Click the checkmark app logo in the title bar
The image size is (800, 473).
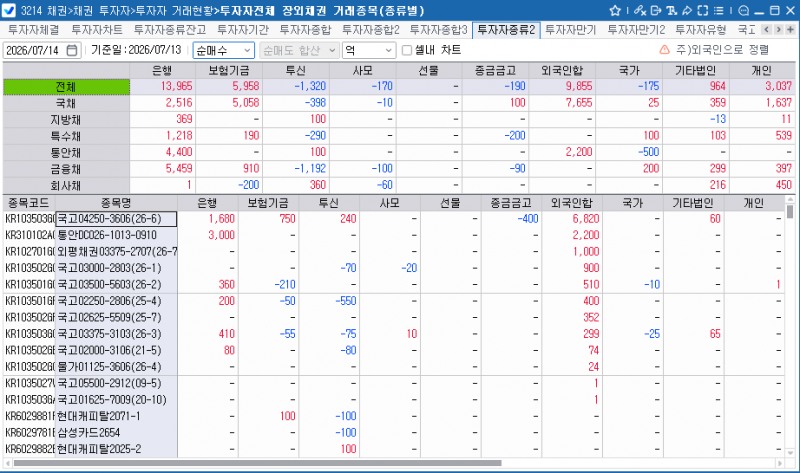tap(9, 10)
